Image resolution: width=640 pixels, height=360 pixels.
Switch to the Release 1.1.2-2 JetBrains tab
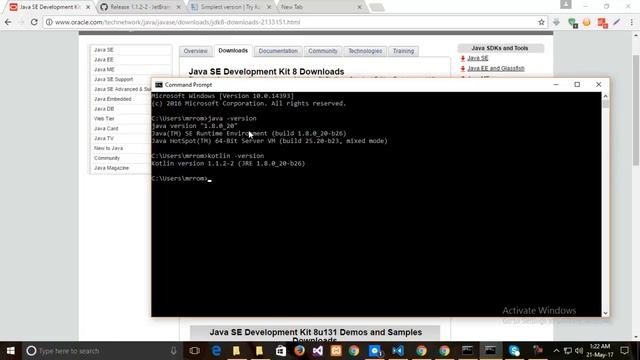point(141,7)
